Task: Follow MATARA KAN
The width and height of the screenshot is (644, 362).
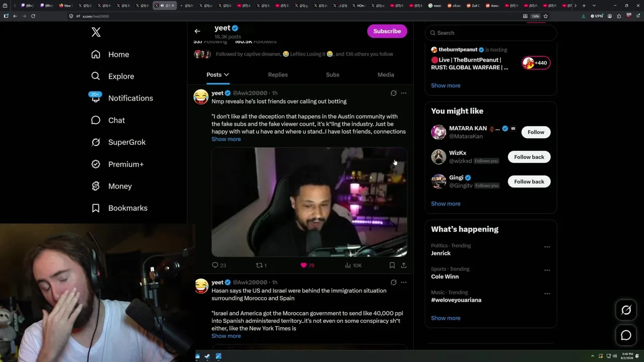Action: click(x=536, y=132)
